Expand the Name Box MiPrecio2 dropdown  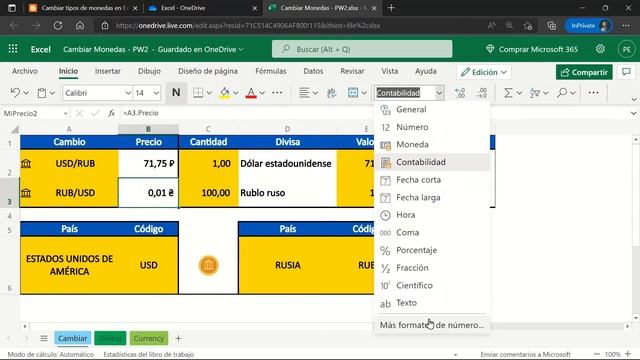point(65,113)
